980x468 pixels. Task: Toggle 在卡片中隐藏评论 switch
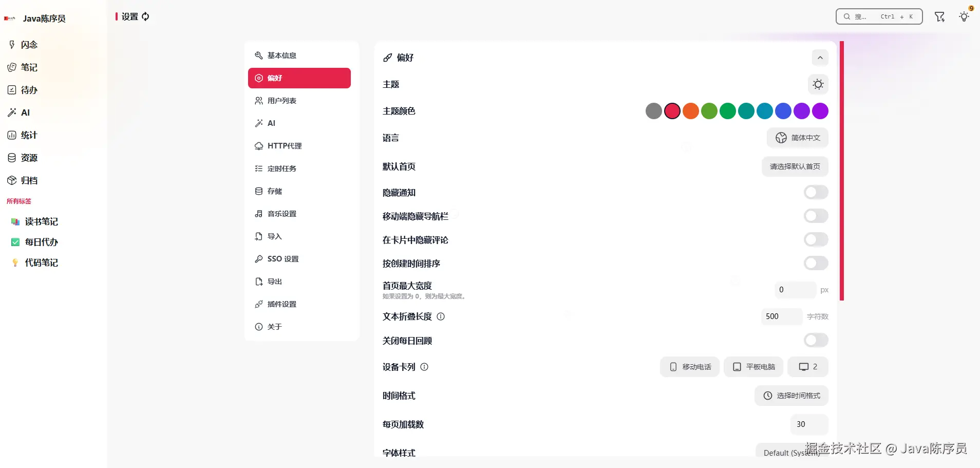[x=816, y=240]
